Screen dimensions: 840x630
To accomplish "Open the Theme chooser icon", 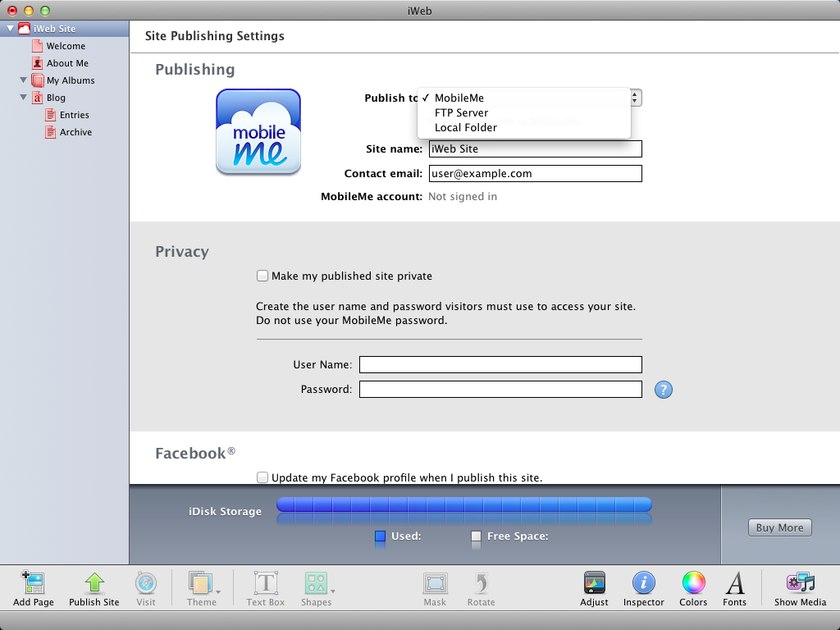I will pos(200,582).
